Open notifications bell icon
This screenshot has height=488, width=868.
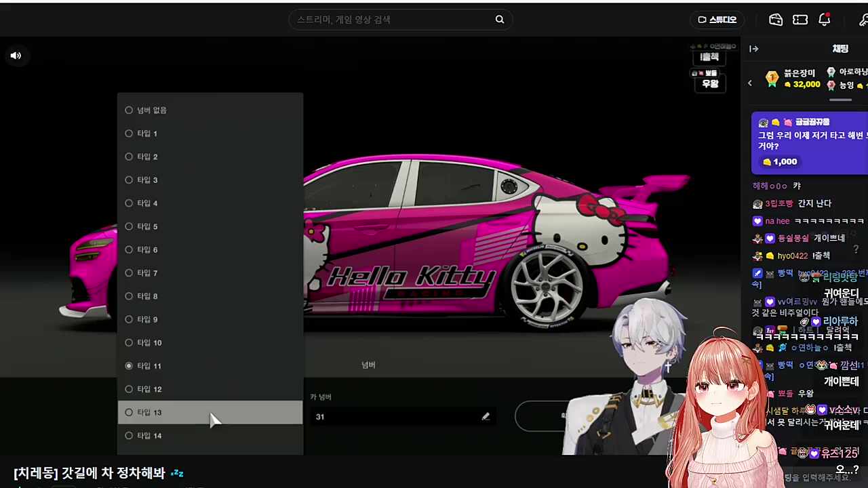[x=824, y=20]
